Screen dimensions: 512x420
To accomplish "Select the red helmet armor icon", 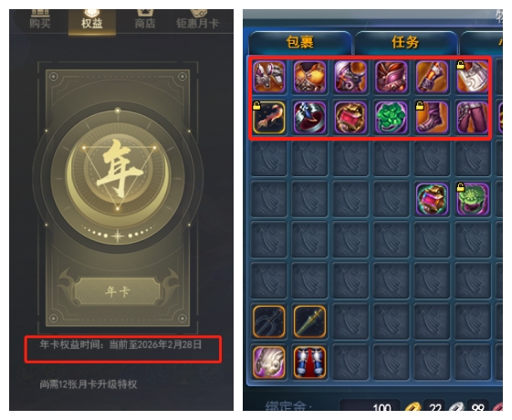I will point(391,77).
